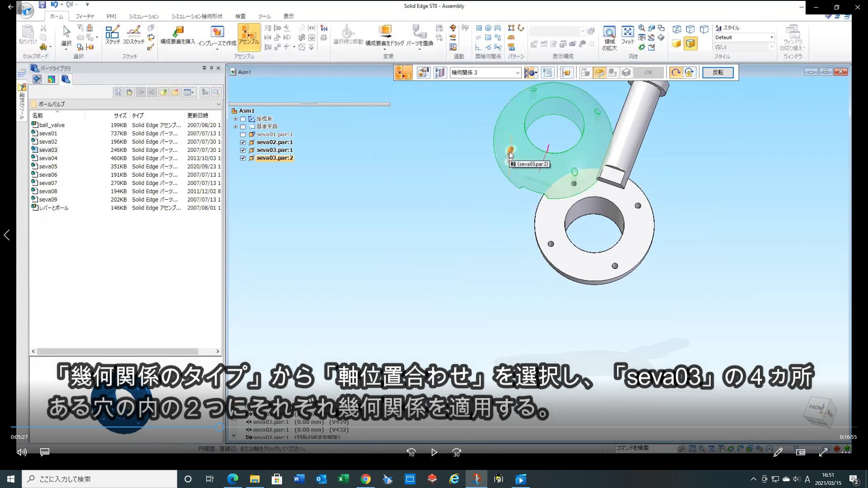
Task: Toggle the seva03.par:2 visibility checkbox
Action: click(243, 158)
